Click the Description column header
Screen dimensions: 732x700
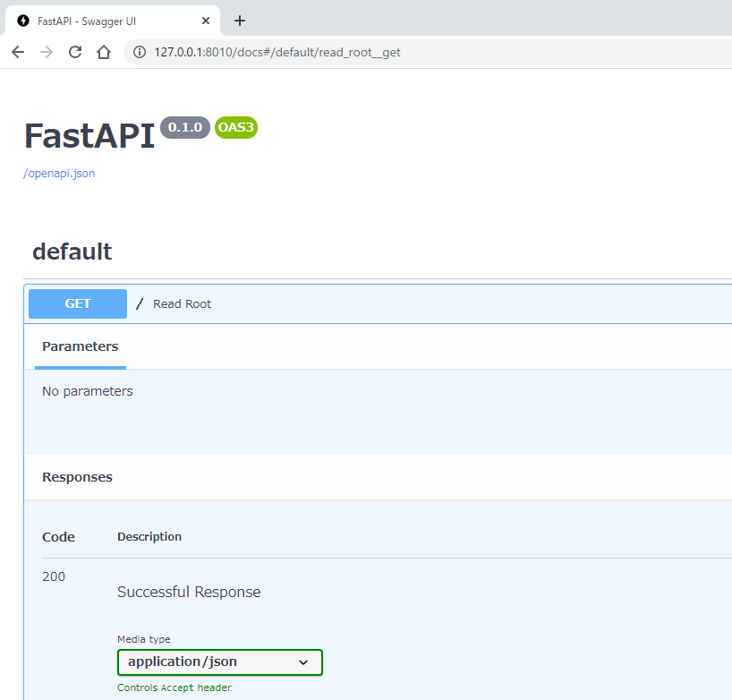click(x=149, y=536)
